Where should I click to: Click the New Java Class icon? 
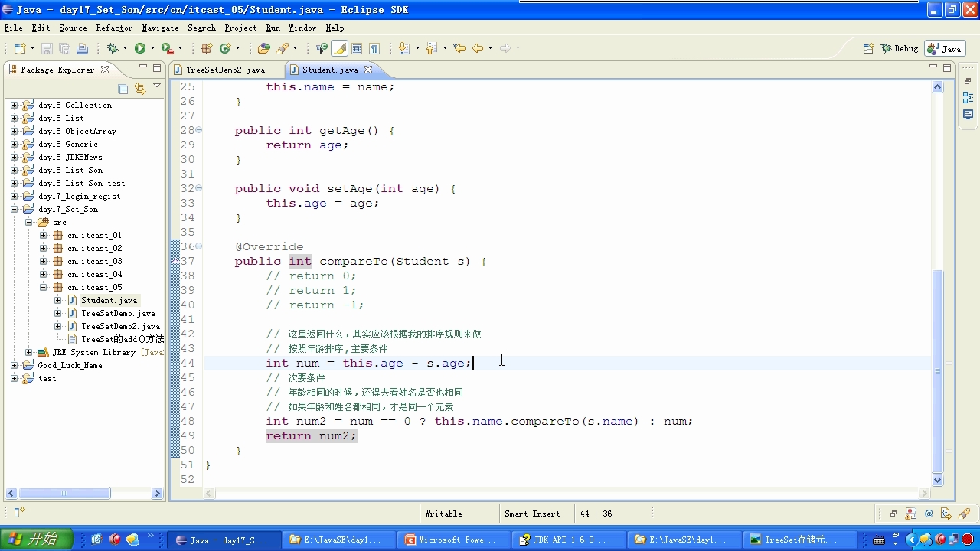[x=225, y=48]
